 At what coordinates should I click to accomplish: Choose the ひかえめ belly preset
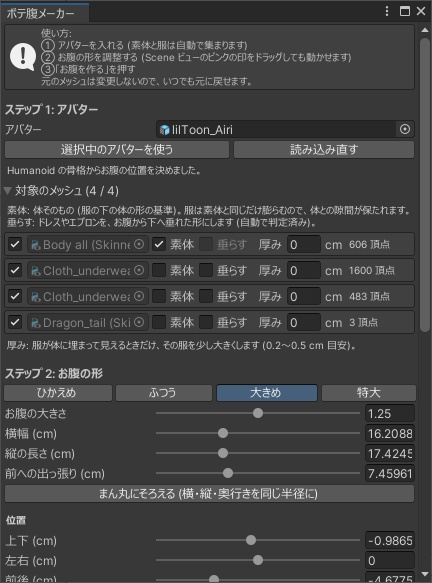(x=58, y=393)
